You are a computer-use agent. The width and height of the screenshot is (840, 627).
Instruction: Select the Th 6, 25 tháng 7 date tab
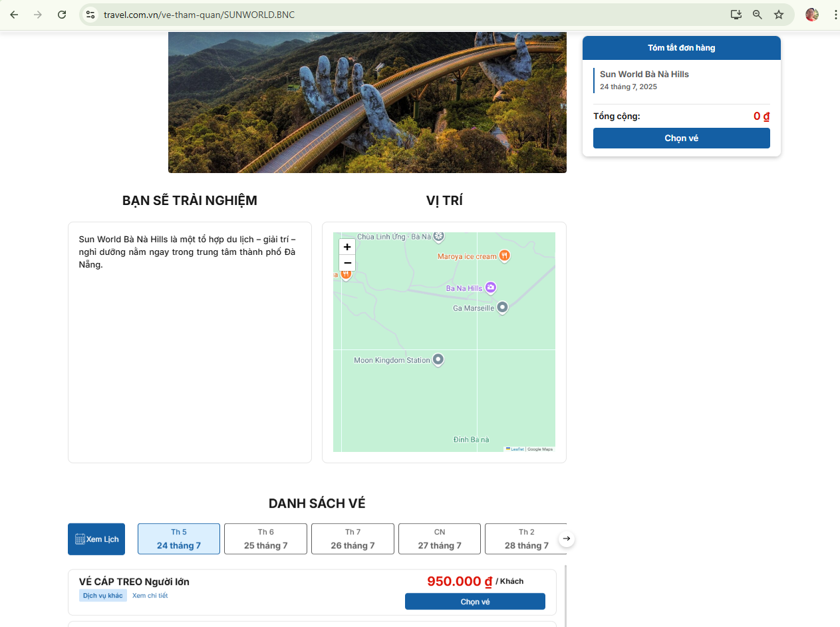[x=265, y=538]
